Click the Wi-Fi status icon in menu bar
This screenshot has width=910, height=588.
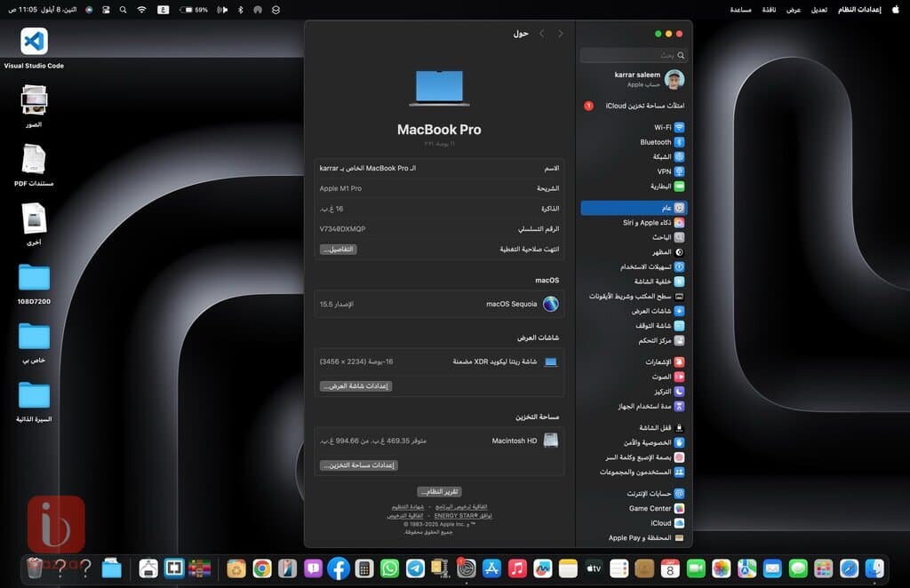tap(141, 9)
